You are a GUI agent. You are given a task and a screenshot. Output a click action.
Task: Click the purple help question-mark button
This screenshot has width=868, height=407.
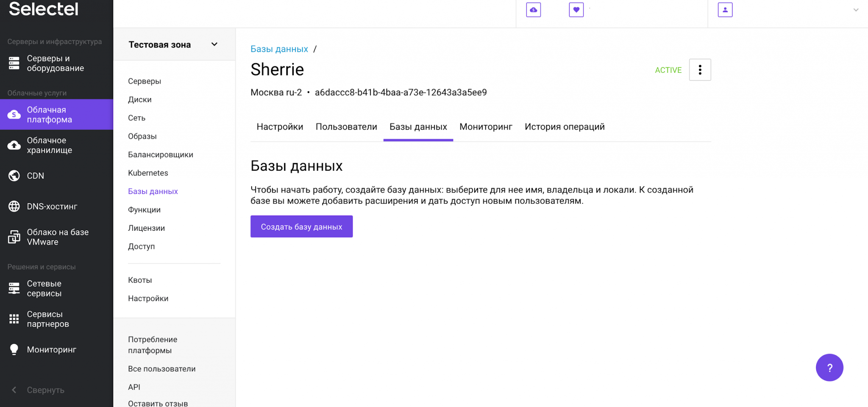[829, 368]
